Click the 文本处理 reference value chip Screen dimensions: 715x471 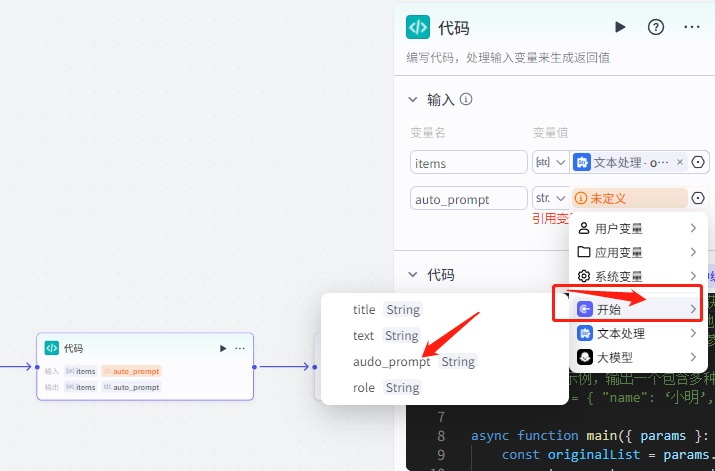(x=629, y=162)
